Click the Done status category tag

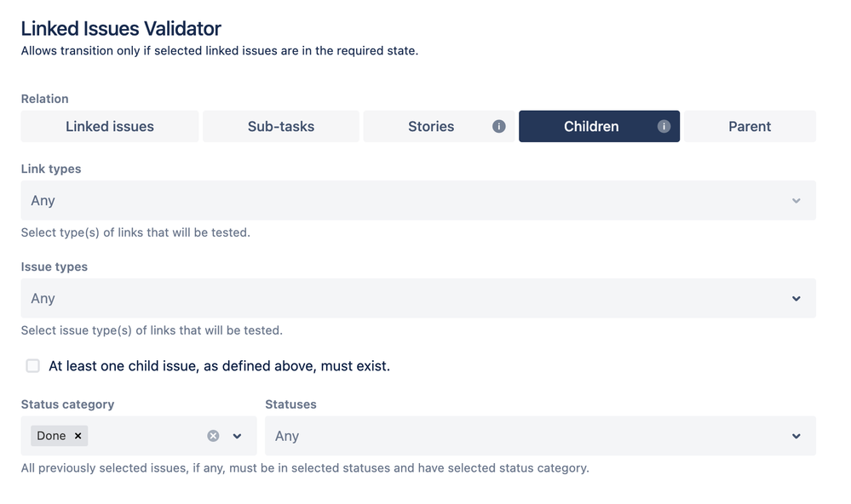pos(51,436)
